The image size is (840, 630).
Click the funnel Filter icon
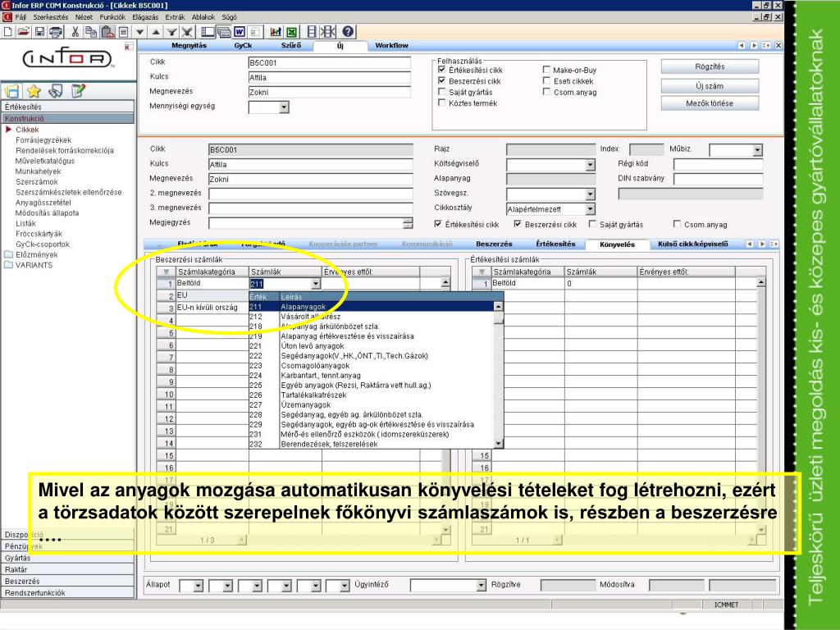tap(172, 32)
